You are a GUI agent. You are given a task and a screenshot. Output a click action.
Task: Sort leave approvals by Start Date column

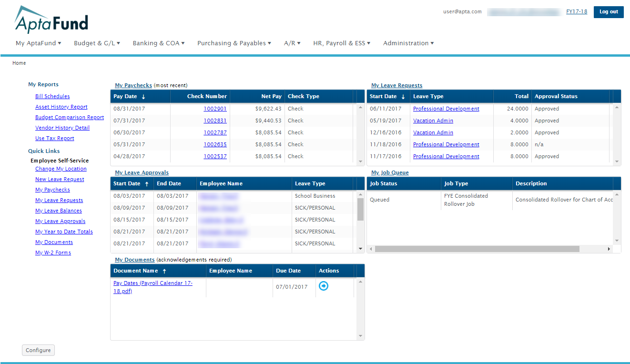127,184
